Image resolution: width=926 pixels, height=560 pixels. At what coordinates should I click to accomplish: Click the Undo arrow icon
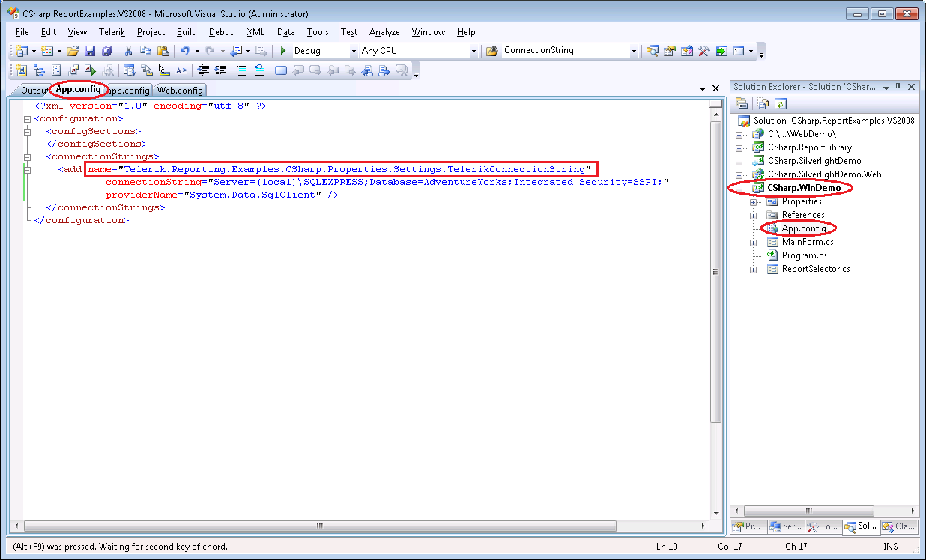[184, 51]
